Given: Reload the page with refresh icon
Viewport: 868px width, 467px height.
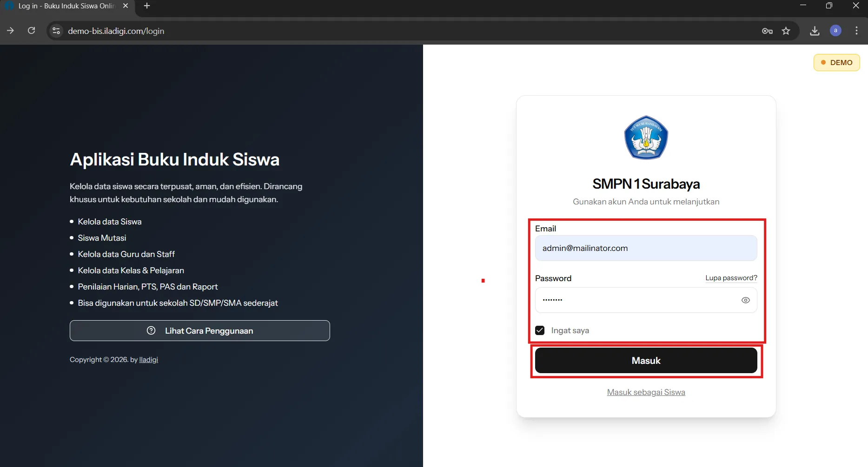Looking at the screenshot, I should tap(32, 31).
